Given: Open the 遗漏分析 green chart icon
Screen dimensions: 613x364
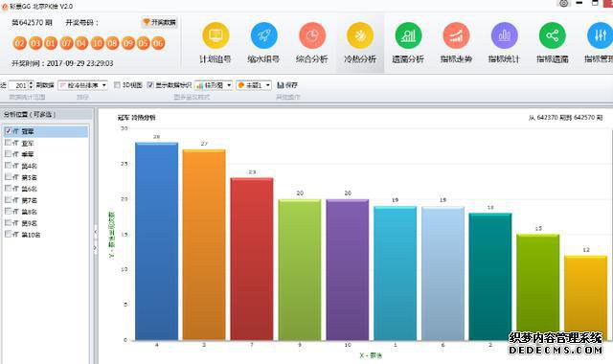Looking at the screenshot, I should 408,35.
